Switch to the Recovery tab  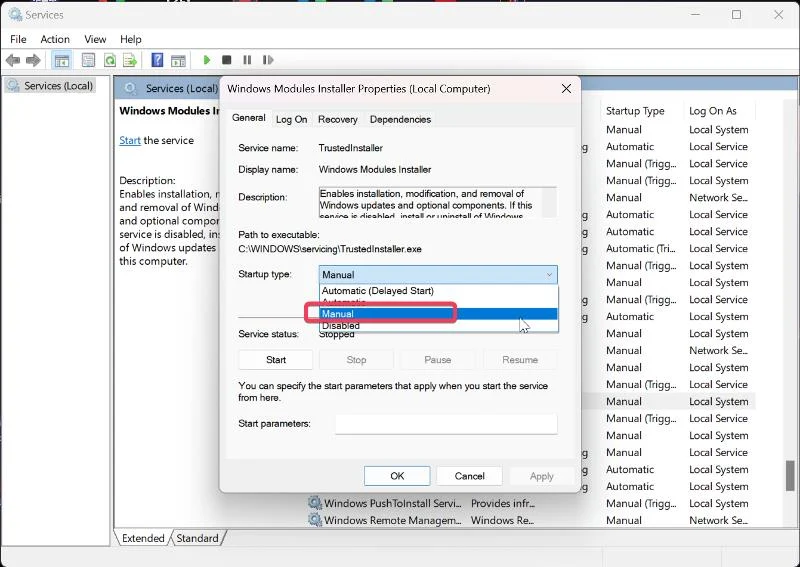[338, 119]
